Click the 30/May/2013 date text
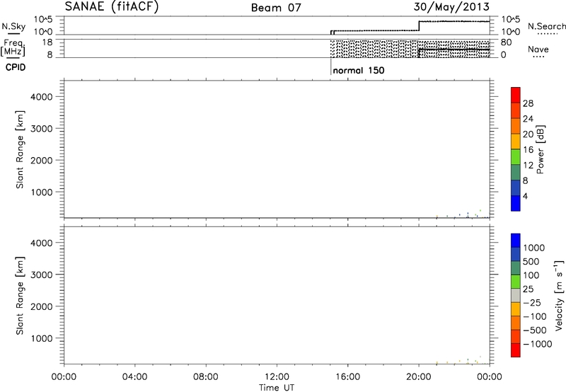This screenshot has width=566, height=392. pyautogui.click(x=451, y=7)
